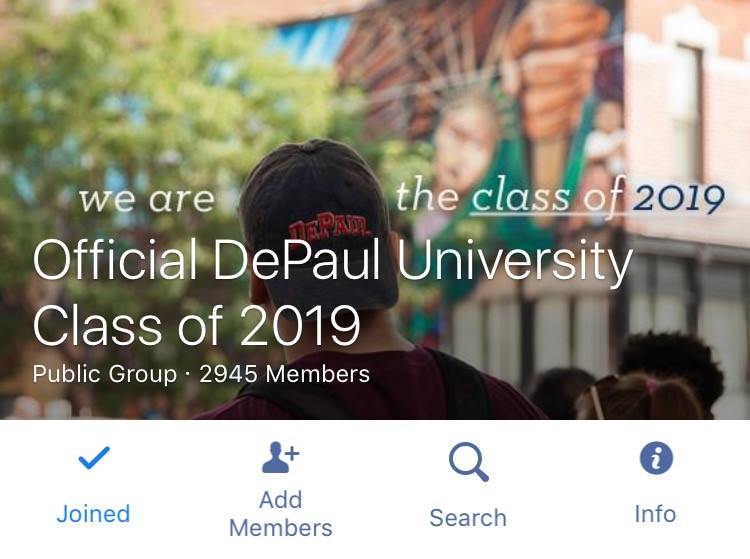Tap the Joined checkmark icon
Screen dimensions: 750x559
(x=94, y=459)
